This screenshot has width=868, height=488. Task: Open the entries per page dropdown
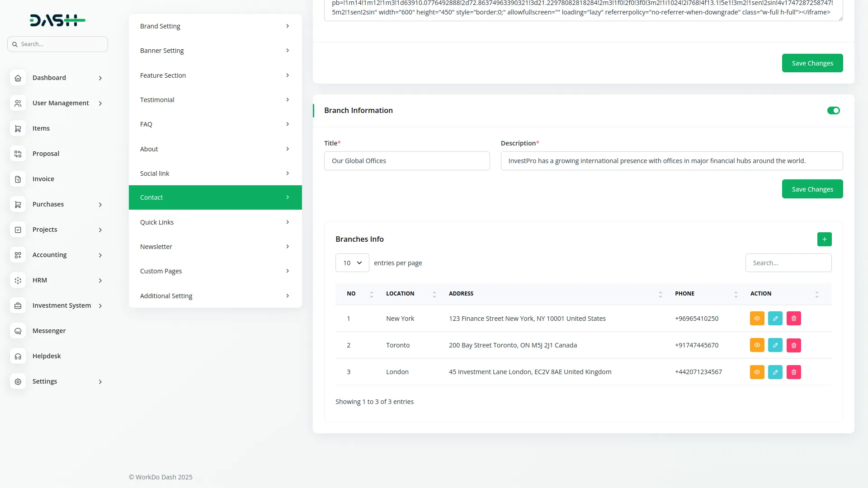click(352, 263)
